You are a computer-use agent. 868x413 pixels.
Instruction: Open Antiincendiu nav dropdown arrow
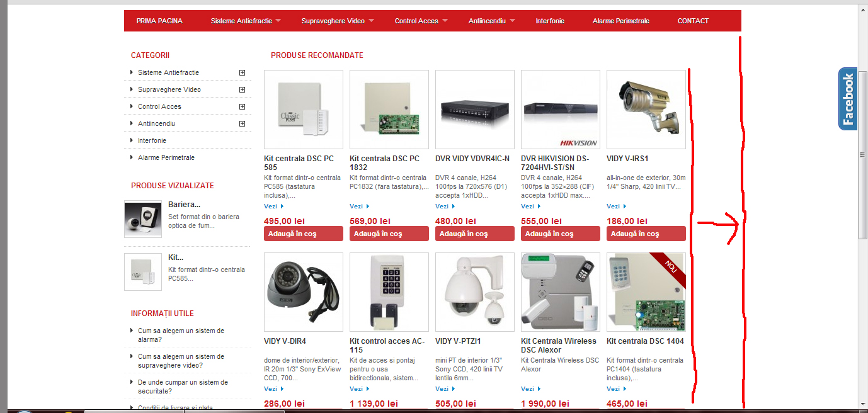point(512,21)
